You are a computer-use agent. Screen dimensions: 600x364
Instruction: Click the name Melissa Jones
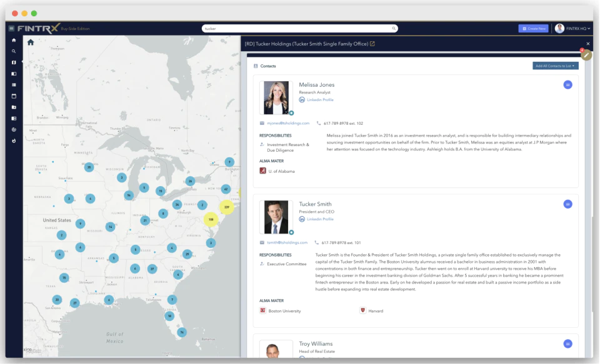pyautogui.click(x=316, y=85)
